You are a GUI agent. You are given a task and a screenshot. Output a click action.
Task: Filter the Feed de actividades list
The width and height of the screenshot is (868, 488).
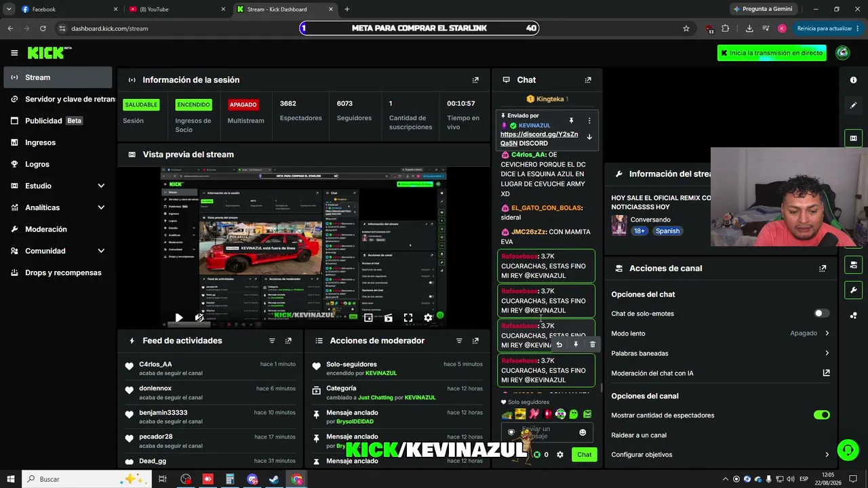[x=272, y=341]
